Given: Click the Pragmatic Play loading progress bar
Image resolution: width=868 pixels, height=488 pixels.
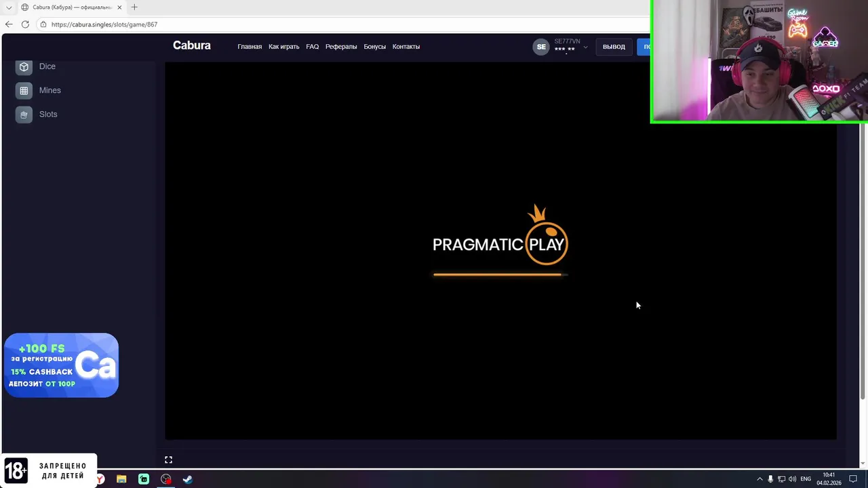Looking at the screenshot, I should click(x=500, y=274).
